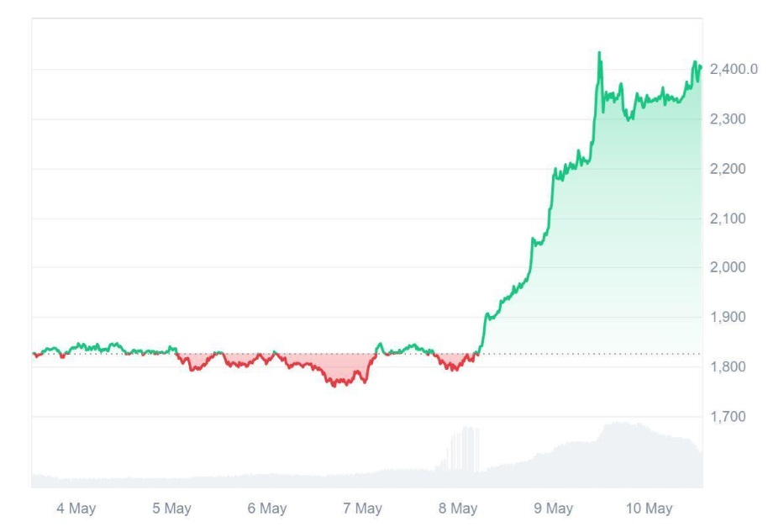Click the lowest red dip near 7 May

(x=334, y=385)
